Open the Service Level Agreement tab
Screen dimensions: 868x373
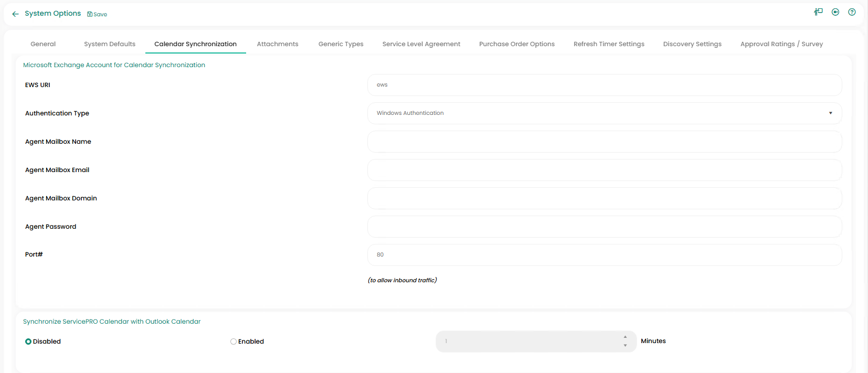(421, 44)
